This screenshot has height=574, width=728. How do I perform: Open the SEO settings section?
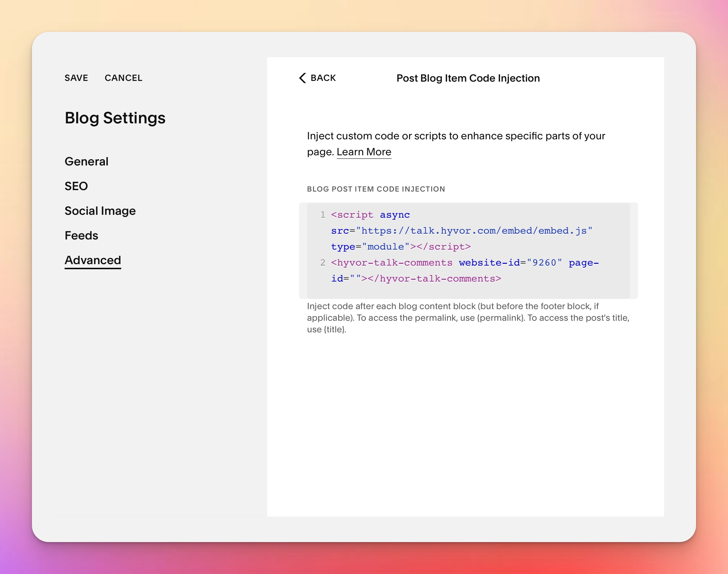tap(76, 186)
